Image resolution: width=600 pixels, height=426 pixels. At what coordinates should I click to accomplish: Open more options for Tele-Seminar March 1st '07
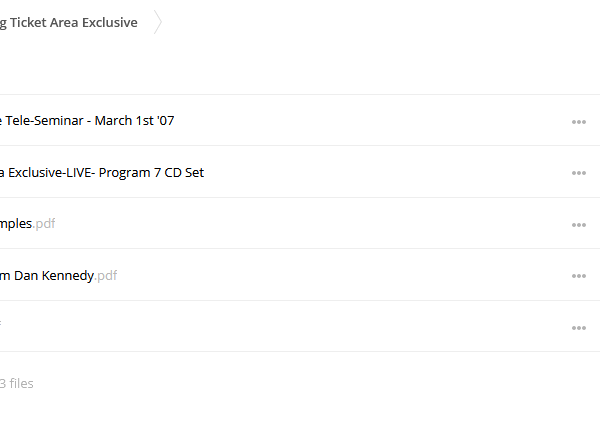click(x=579, y=122)
